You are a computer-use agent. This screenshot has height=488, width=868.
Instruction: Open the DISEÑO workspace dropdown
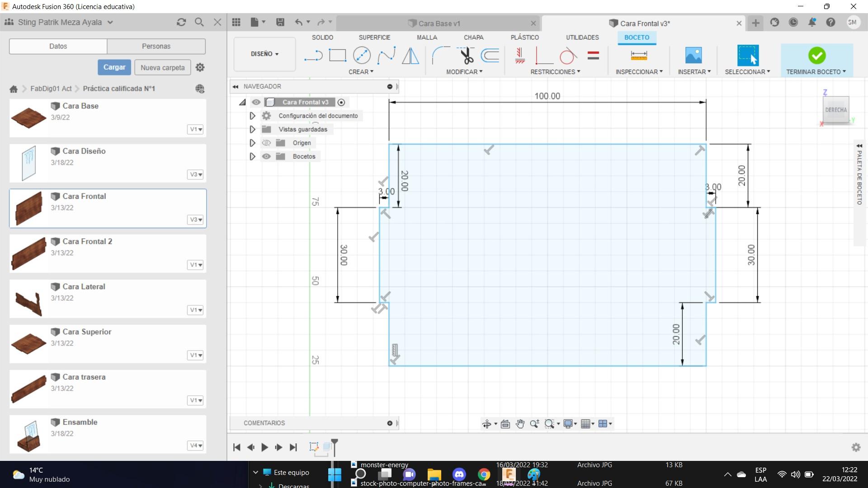click(x=264, y=54)
